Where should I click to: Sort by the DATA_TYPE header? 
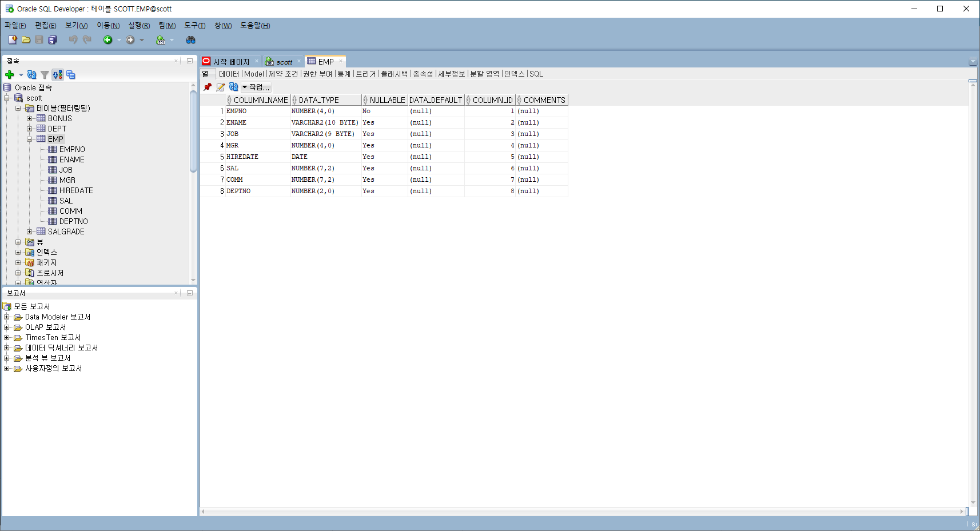coord(326,100)
